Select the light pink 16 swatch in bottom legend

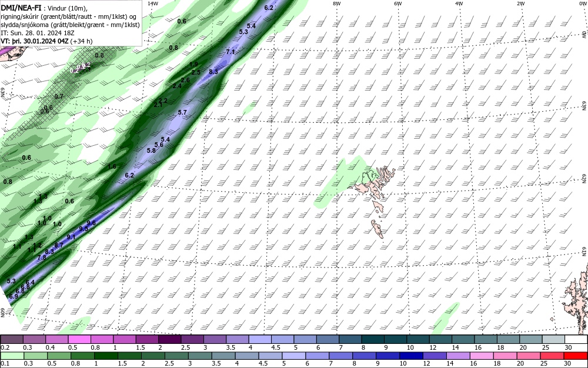(x=481, y=356)
